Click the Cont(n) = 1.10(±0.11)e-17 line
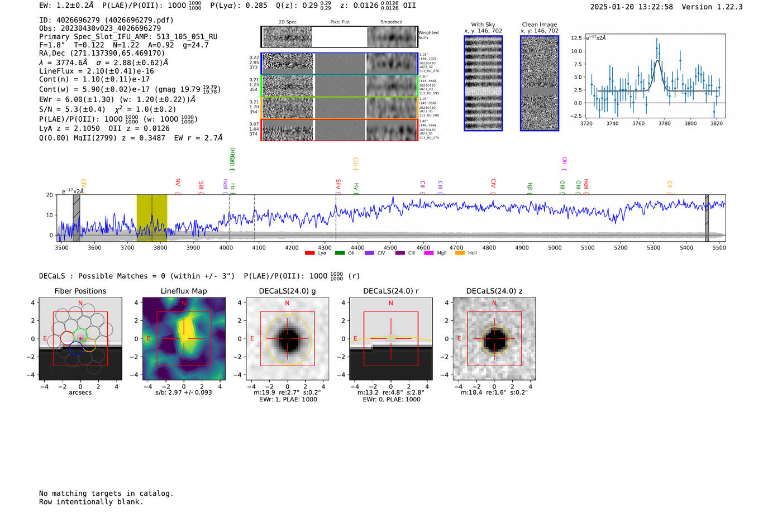Image resolution: width=782 pixels, height=532 pixels. pyautogui.click(x=94, y=79)
